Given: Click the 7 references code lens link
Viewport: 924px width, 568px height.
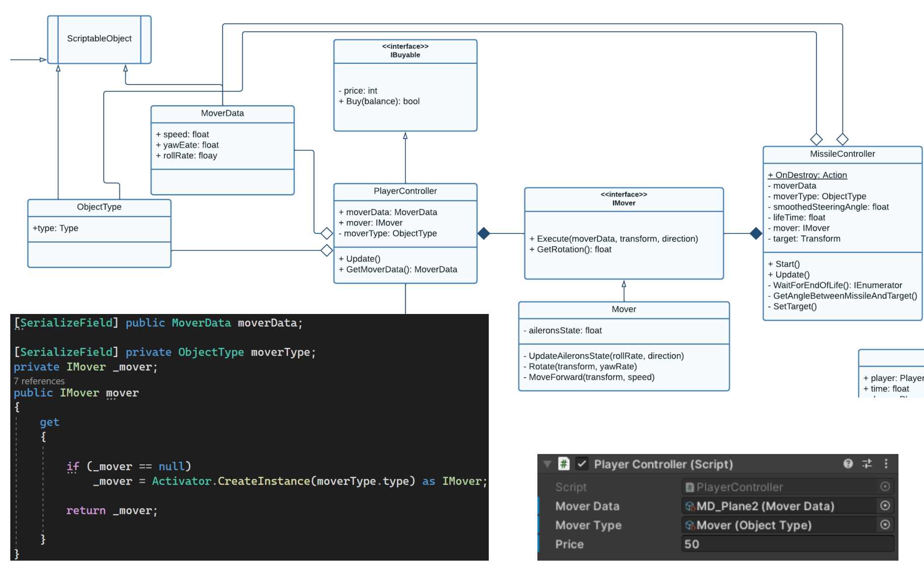Looking at the screenshot, I should [x=39, y=381].
